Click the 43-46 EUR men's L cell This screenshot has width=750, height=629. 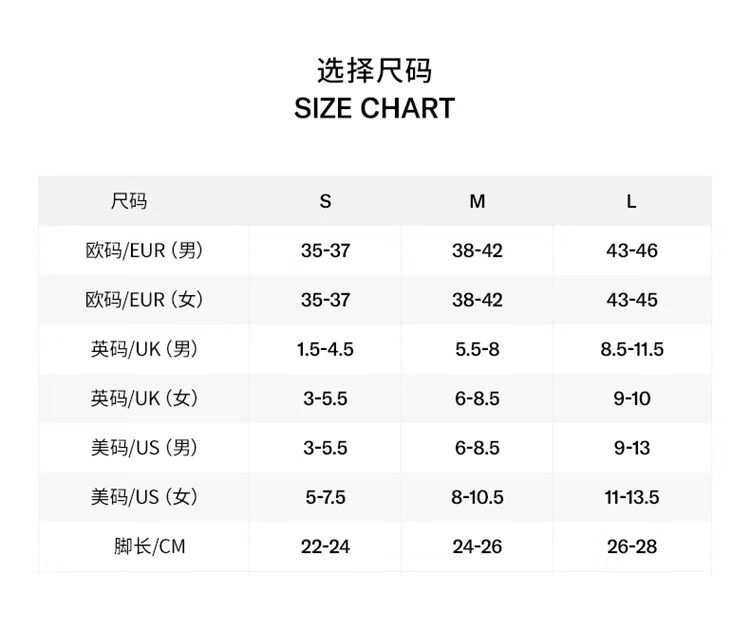[x=631, y=250]
